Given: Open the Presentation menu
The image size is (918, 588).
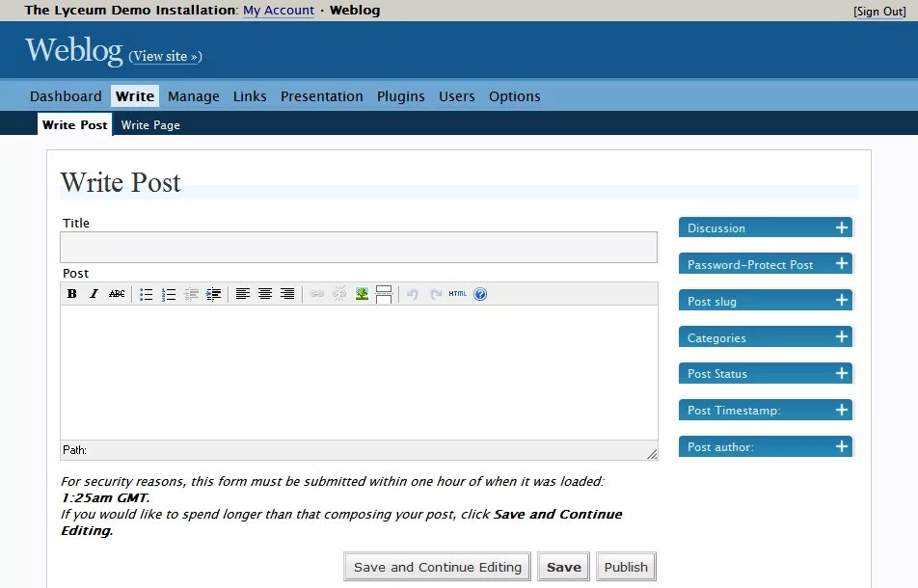Looking at the screenshot, I should click(x=321, y=96).
